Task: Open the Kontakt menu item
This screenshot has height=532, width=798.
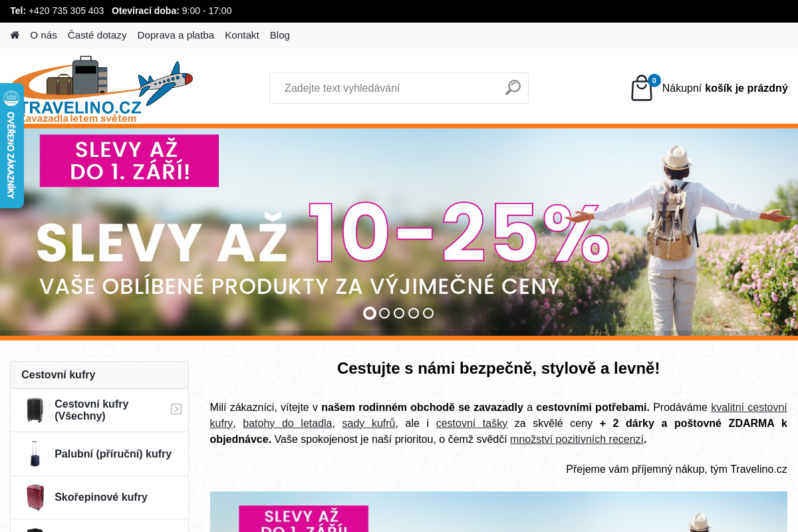Action: tap(242, 35)
